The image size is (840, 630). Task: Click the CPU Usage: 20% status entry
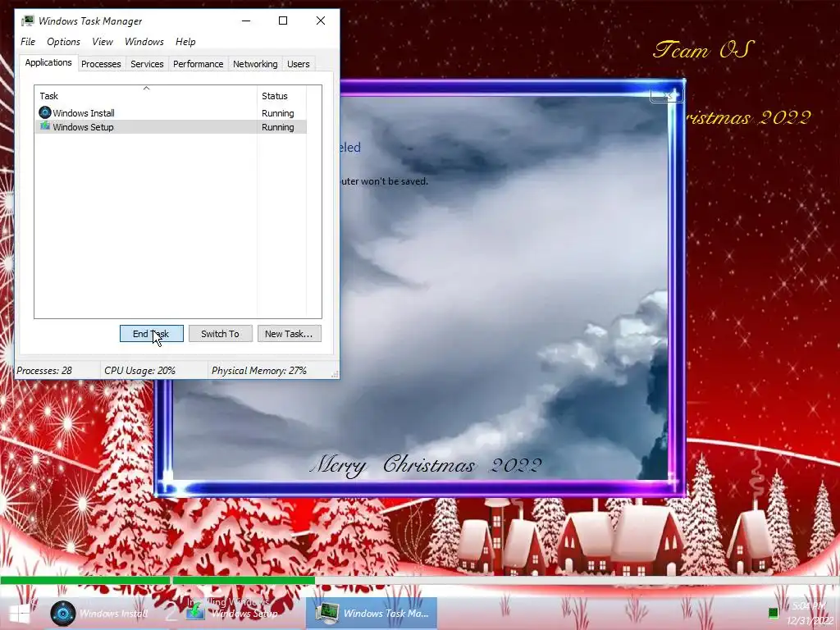tap(153, 371)
